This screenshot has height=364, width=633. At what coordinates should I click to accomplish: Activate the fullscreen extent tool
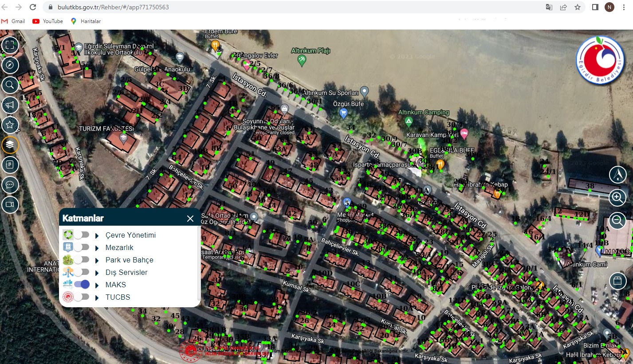click(10, 45)
